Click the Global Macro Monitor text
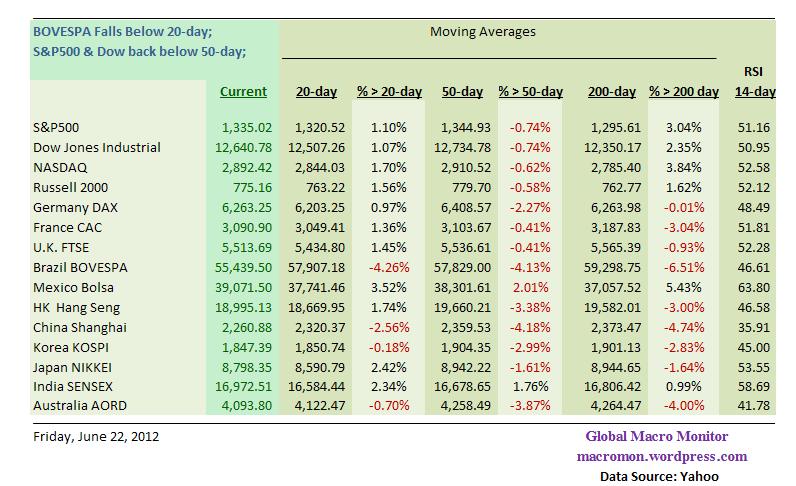Screen dimensions: 796x486 (656, 436)
